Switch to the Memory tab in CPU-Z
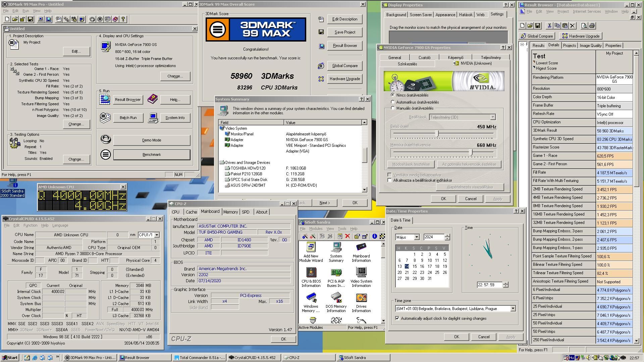 click(230, 212)
